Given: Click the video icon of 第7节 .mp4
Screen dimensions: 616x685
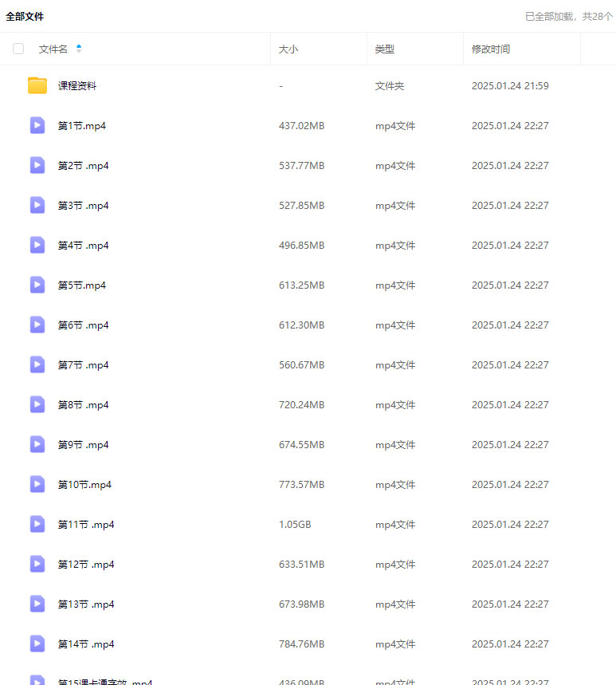Looking at the screenshot, I should (x=37, y=364).
